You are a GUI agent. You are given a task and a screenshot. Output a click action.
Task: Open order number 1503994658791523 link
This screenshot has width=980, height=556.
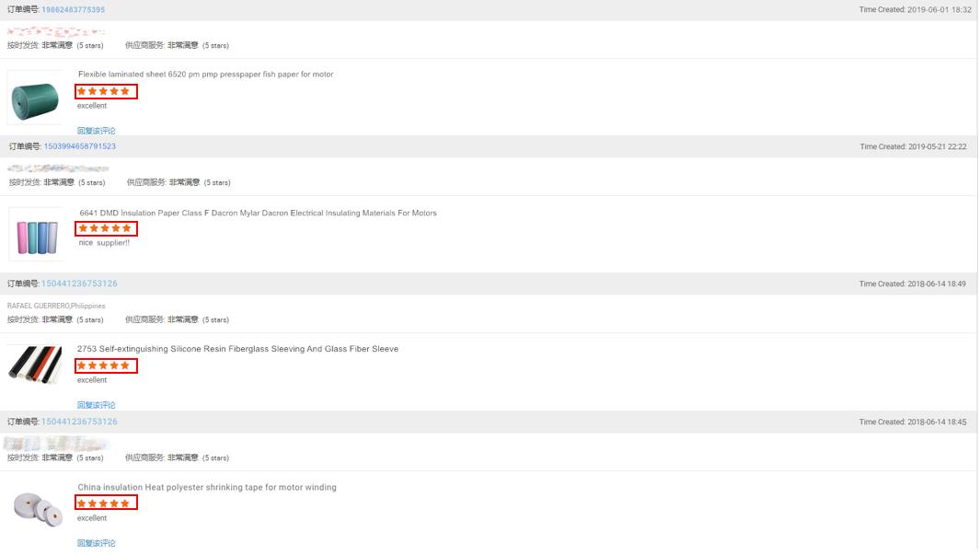(x=80, y=146)
